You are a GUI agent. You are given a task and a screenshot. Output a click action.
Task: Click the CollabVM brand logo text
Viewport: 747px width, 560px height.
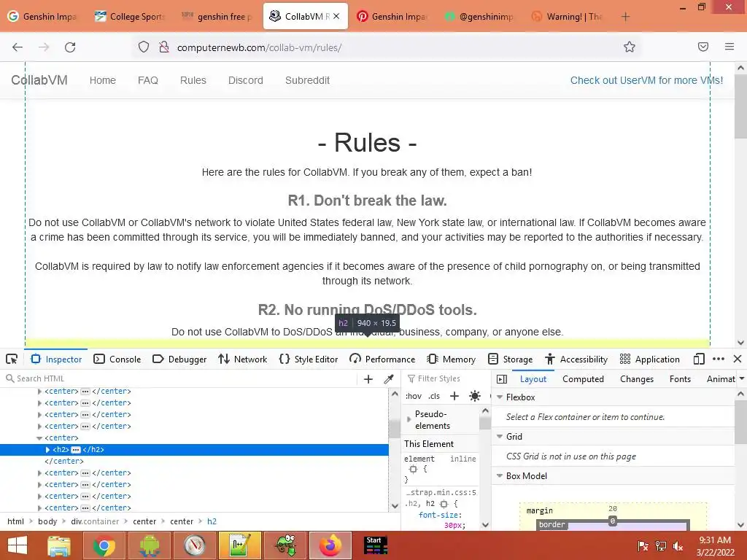pos(39,80)
